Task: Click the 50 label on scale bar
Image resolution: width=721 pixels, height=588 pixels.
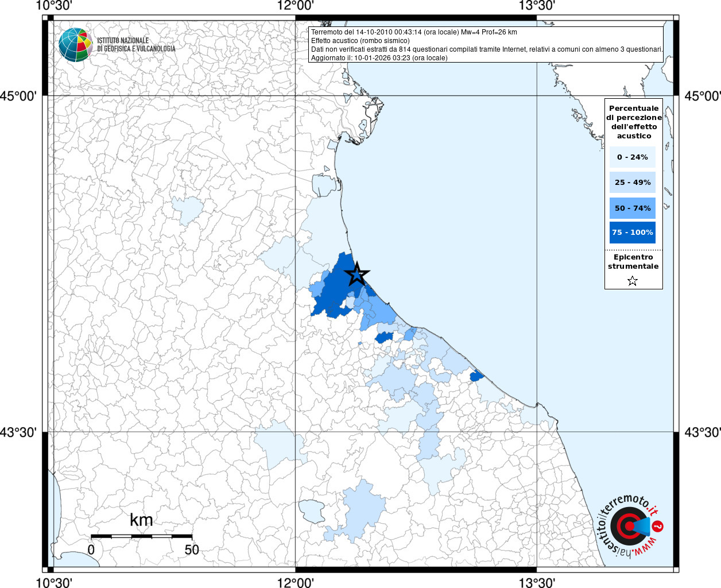Action: coord(192,550)
